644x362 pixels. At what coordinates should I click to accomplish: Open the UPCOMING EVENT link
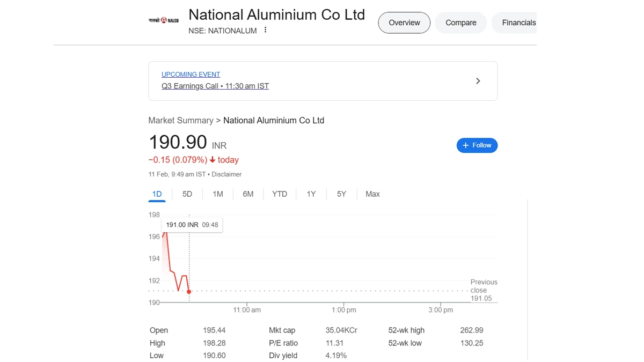191,75
